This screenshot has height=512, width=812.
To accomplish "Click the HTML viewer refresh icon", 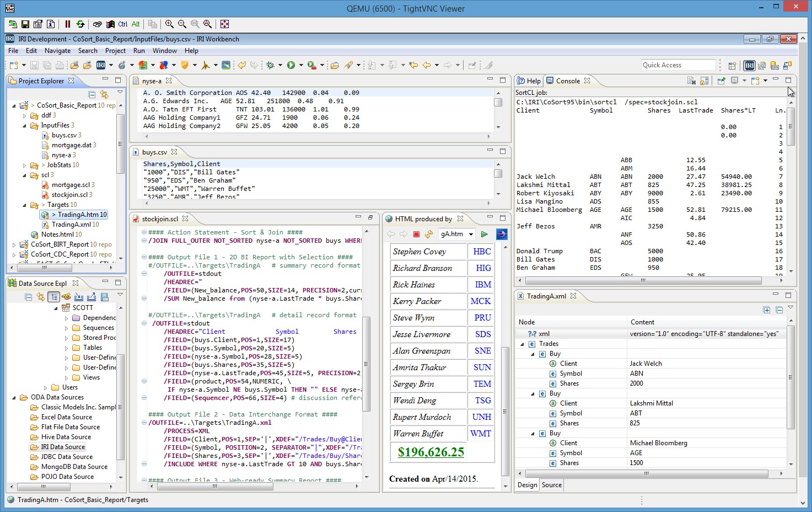I will (429, 234).
